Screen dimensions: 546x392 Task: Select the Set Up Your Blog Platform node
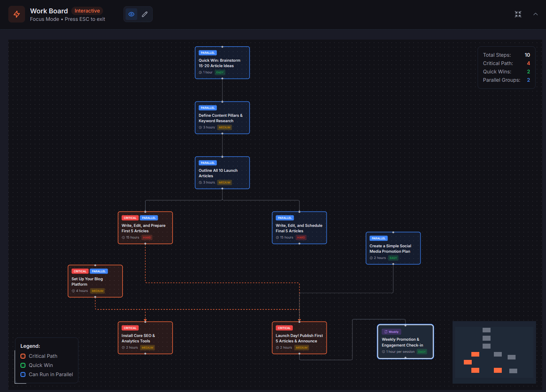pos(95,281)
